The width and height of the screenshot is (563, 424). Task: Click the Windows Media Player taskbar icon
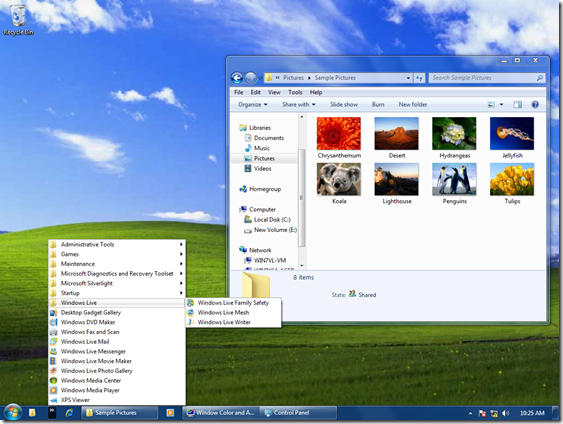[x=170, y=413]
